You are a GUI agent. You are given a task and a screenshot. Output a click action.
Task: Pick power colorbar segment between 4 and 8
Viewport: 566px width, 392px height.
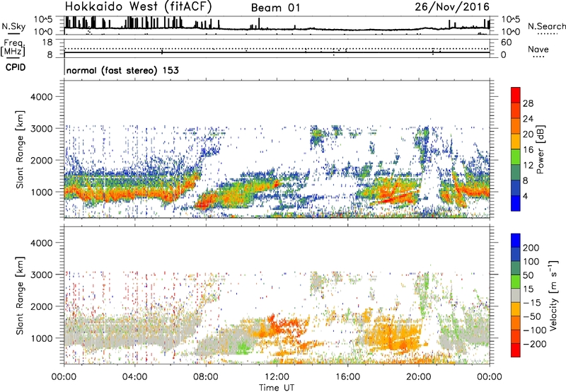[x=516, y=188]
